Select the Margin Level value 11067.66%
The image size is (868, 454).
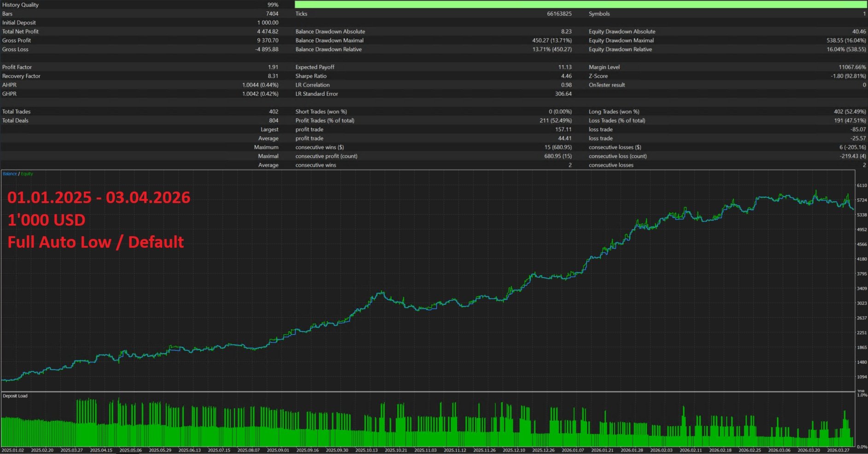852,67
